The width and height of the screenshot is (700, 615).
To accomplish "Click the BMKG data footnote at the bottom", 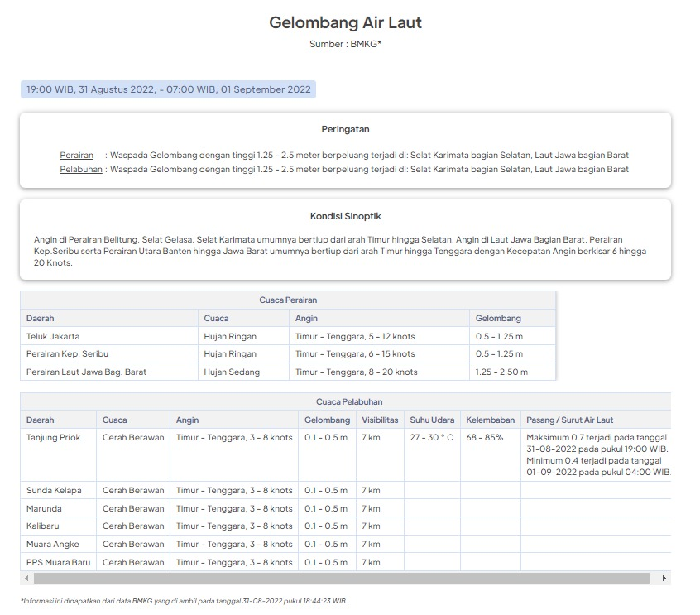I will coord(184,601).
